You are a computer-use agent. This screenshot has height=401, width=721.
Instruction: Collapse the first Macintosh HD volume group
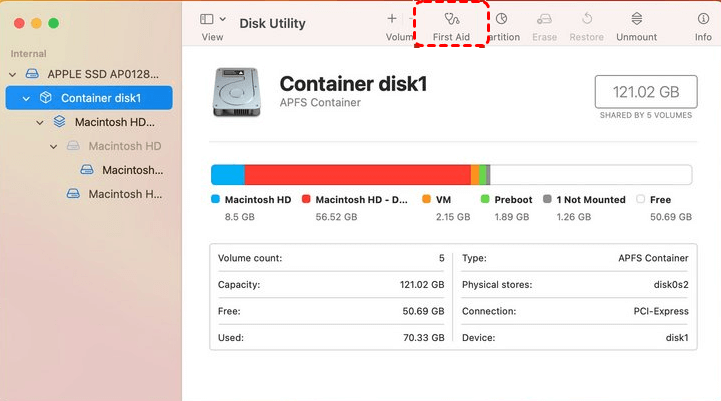(x=40, y=122)
